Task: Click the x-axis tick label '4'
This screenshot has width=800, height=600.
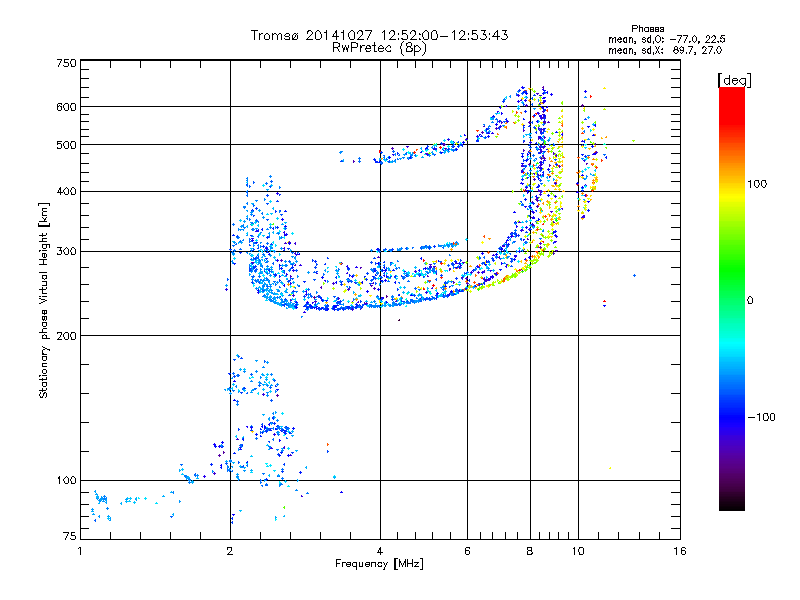Action: [380, 551]
